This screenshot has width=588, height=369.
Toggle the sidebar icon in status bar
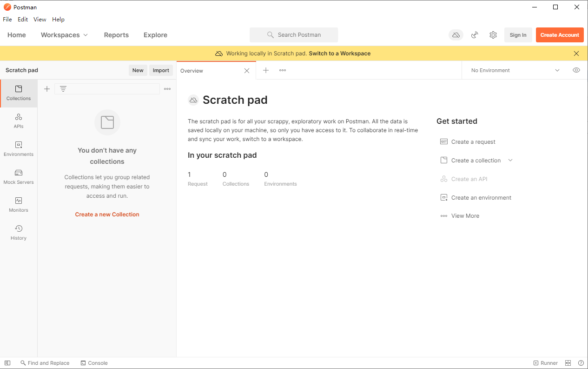(x=7, y=363)
